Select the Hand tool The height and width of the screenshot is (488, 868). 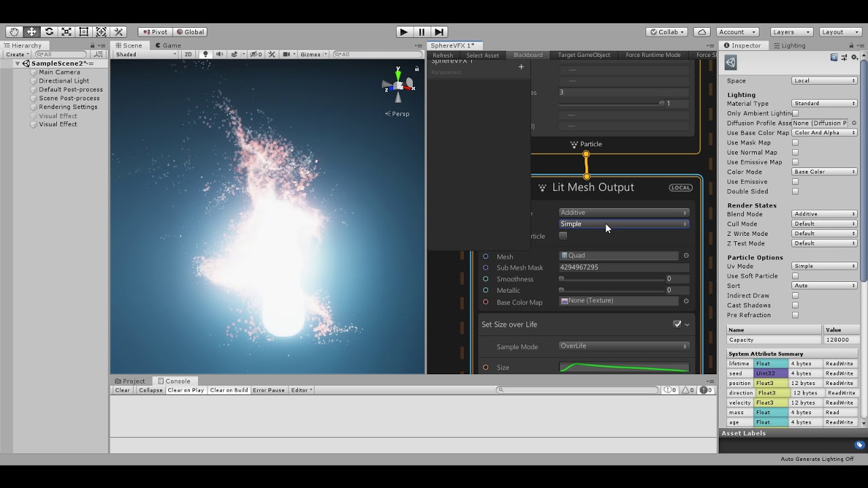(x=14, y=32)
